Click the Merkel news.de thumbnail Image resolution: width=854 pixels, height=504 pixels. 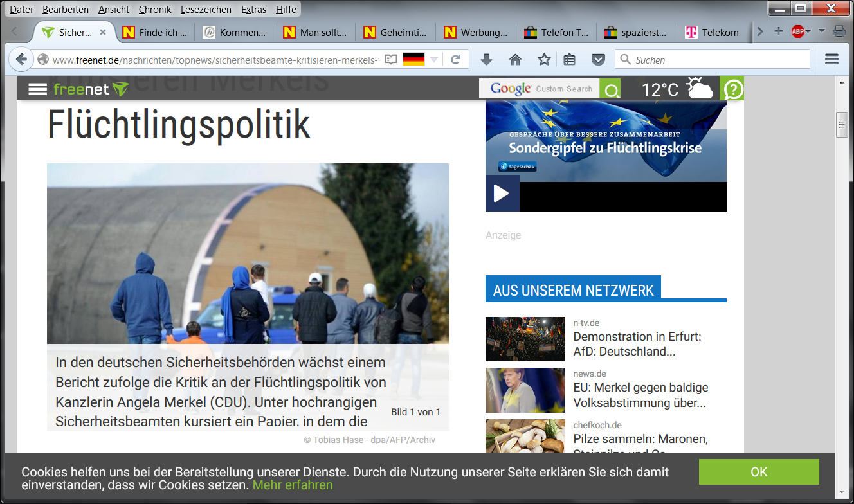[525, 390]
